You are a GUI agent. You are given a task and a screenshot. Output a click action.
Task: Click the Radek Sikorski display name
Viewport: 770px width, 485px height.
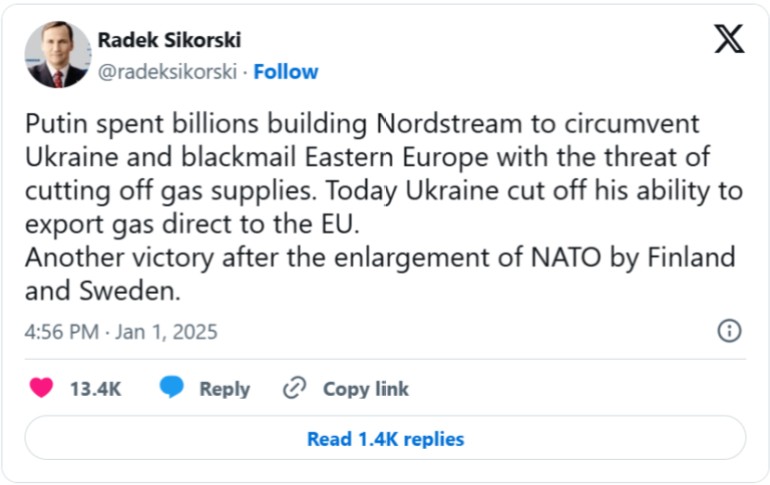(169, 41)
